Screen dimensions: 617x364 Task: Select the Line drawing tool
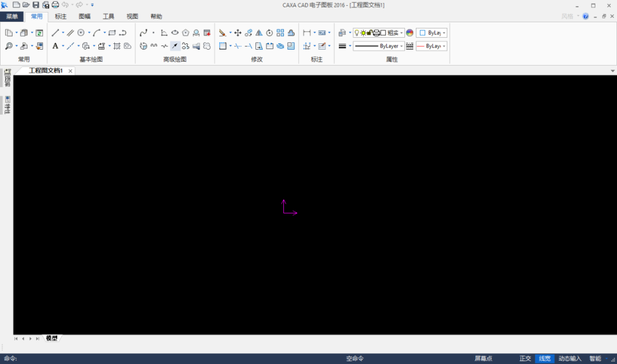pyautogui.click(x=55, y=33)
